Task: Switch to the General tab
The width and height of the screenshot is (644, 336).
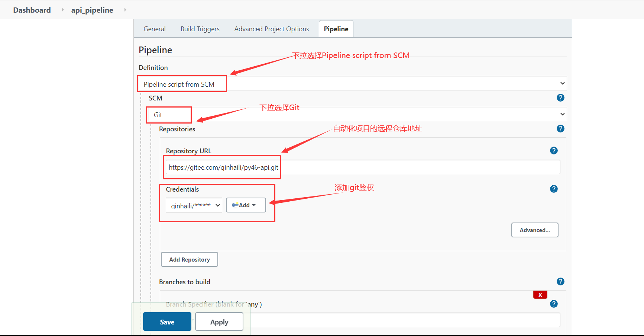Action: click(155, 29)
